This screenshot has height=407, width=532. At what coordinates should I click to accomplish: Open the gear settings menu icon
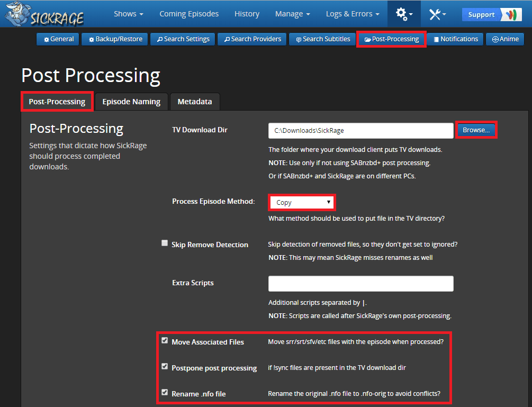tap(404, 14)
